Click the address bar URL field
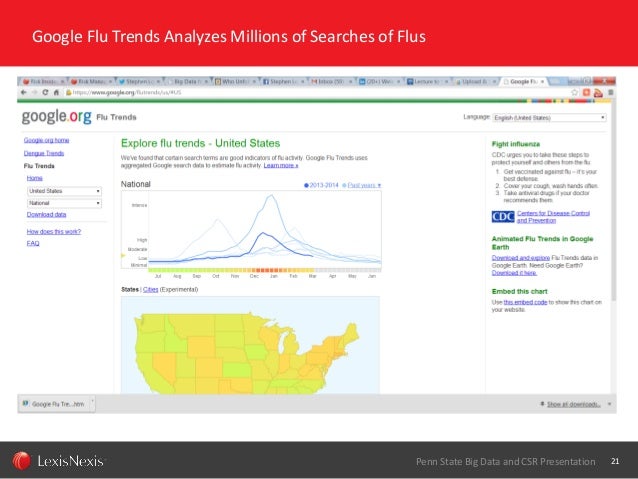This screenshot has width=638, height=479. click(317, 92)
